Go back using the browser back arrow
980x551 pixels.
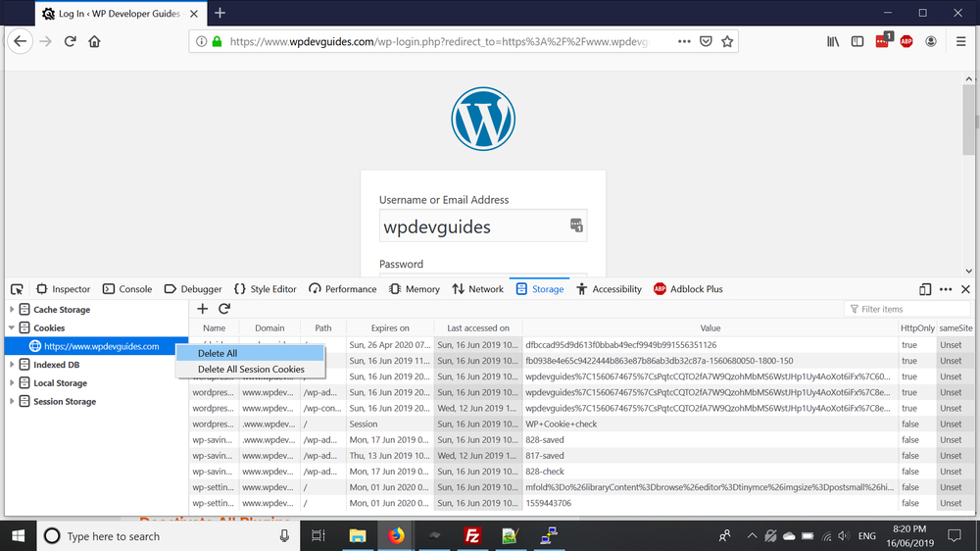pyautogui.click(x=20, y=41)
